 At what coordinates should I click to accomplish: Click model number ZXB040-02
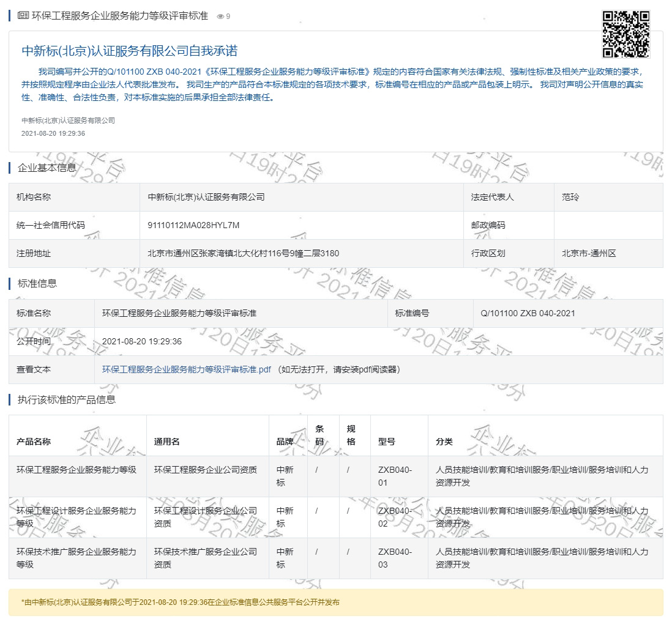395,517
